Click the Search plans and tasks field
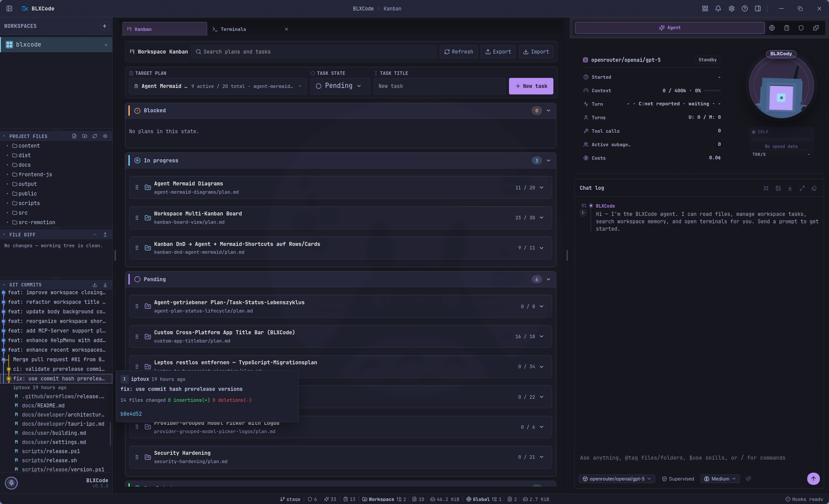The height and width of the screenshot is (504, 829). [x=313, y=52]
